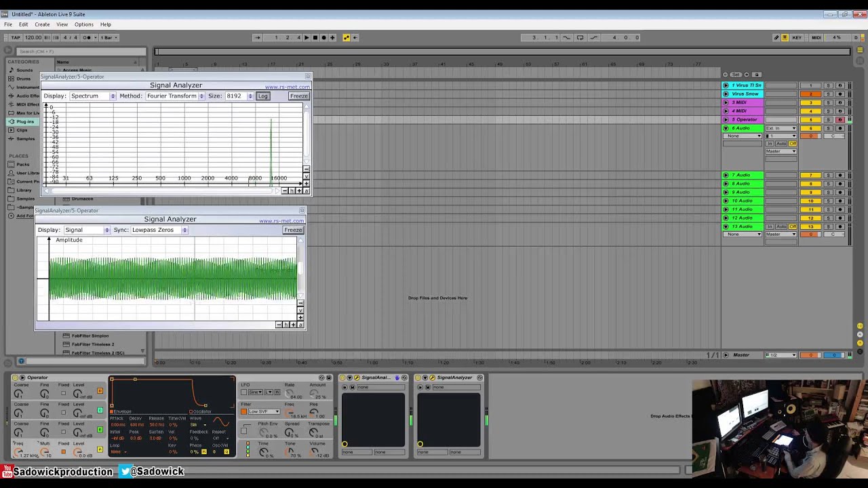Toggle the Follow button in the transport bar

[257, 37]
